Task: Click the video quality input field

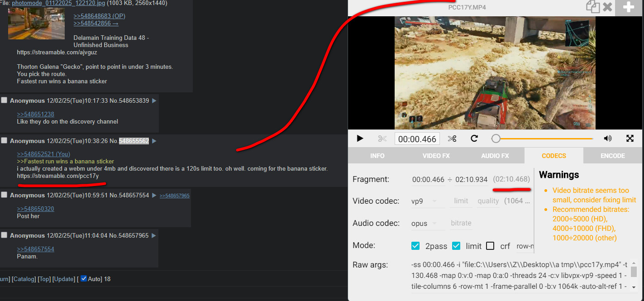Action: 488,201
